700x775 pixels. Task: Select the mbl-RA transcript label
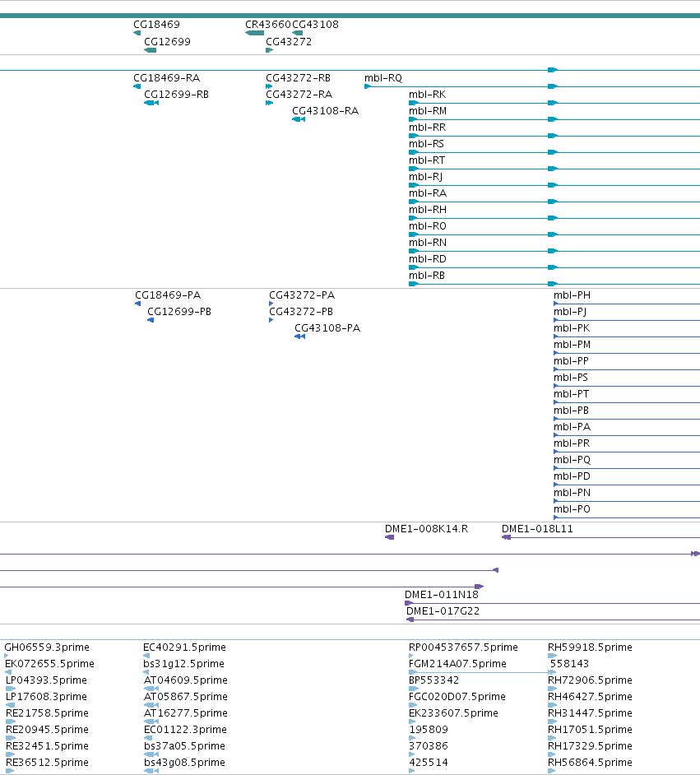[428, 193]
